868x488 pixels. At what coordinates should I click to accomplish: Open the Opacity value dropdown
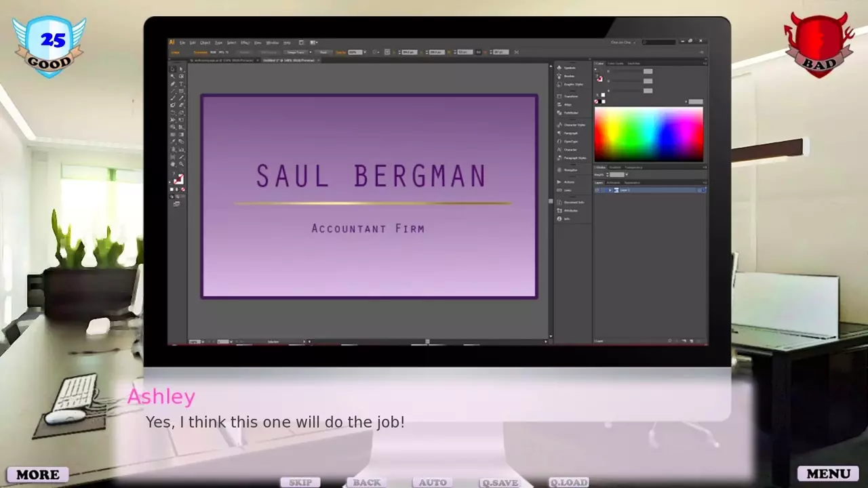click(x=365, y=52)
